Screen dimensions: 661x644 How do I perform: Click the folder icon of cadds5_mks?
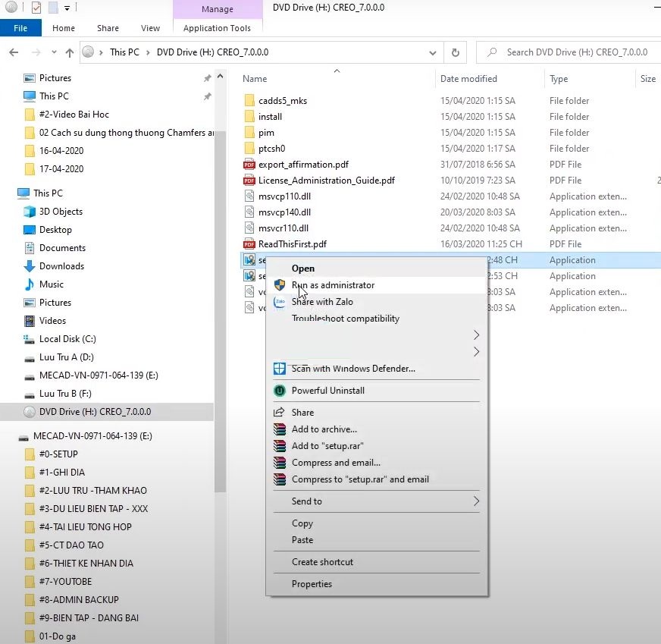[249, 100]
